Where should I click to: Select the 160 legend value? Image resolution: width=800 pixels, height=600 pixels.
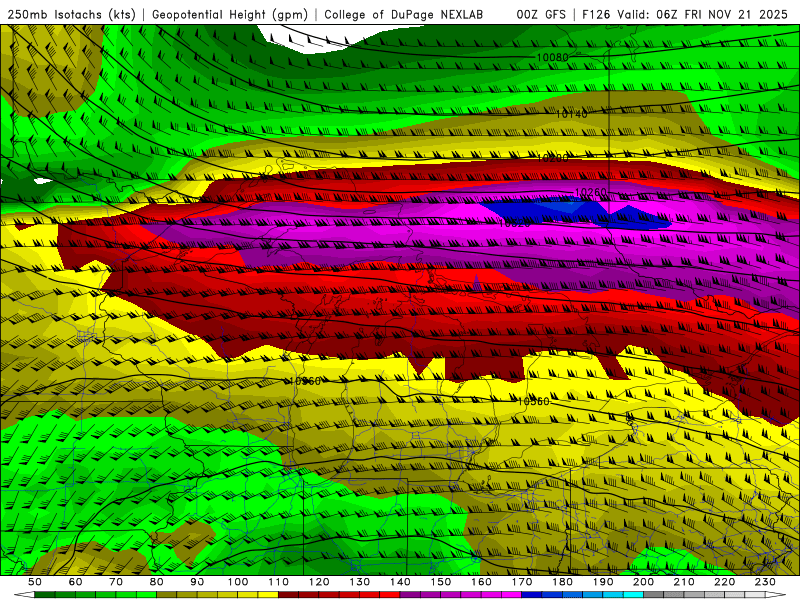click(x=481, y=582)
